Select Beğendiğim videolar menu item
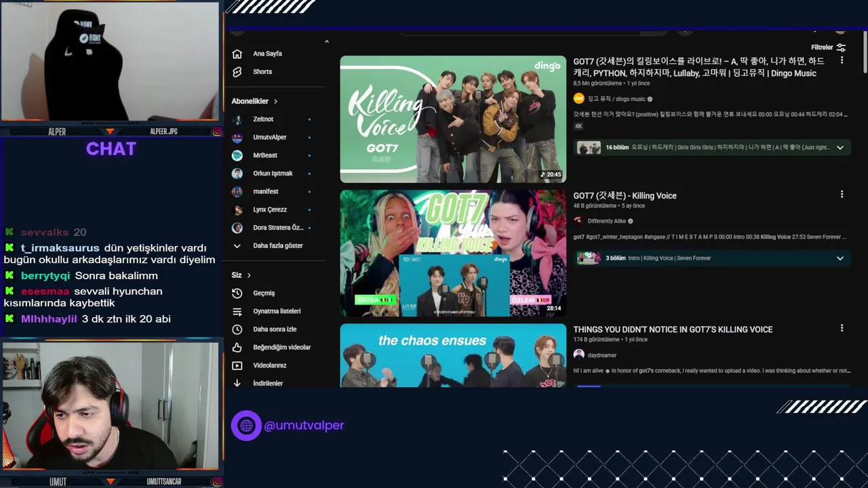The image size is (868, 488). click(x=282, y=347)
